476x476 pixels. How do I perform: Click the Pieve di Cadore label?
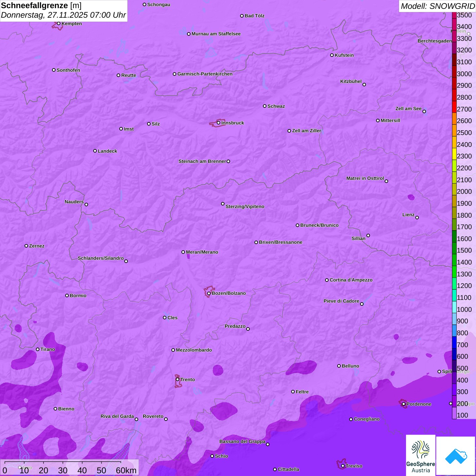pos(341,301)
